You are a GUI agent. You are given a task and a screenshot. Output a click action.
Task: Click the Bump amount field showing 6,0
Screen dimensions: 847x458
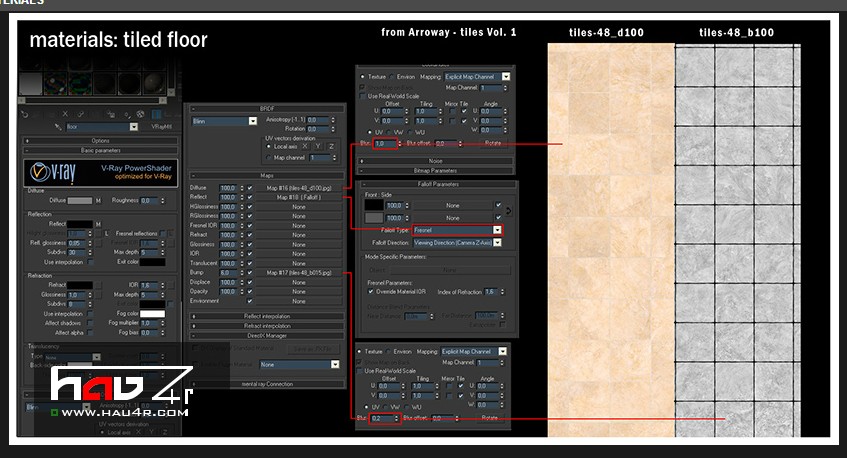pos(228,273)
